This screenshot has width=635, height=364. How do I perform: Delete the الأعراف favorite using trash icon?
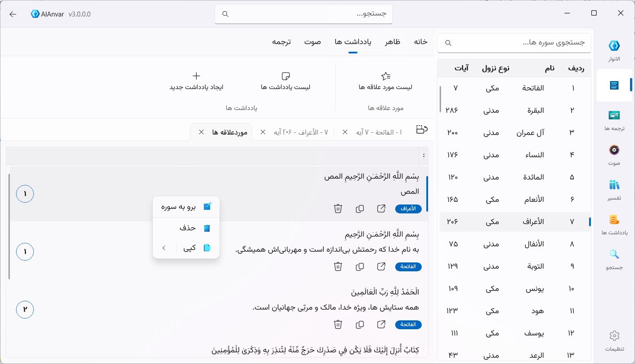[x=338, y=209]
